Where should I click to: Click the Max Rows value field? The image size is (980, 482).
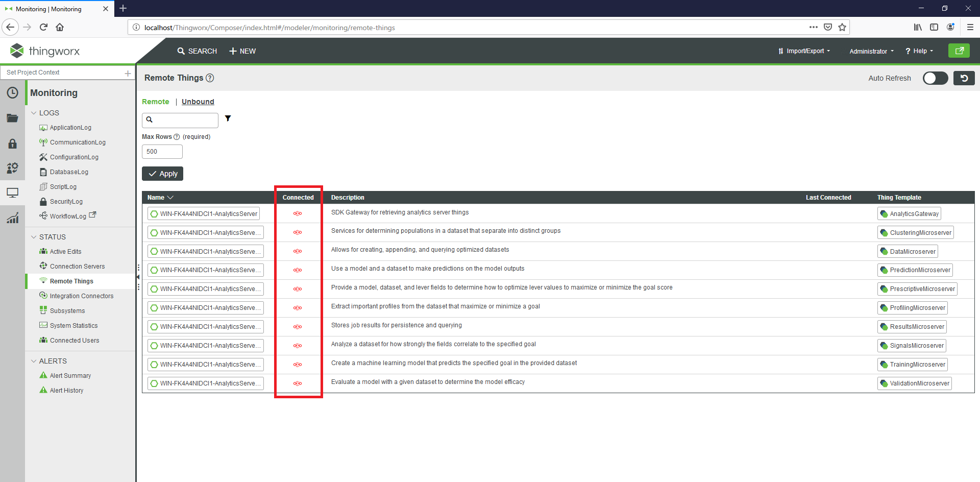pyautogui.click(x=162, y=151)
